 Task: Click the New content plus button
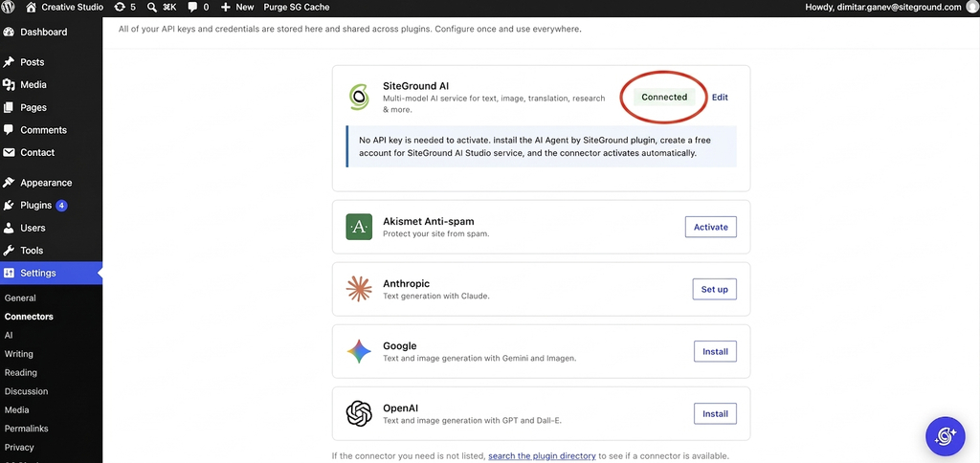[237, 8]
